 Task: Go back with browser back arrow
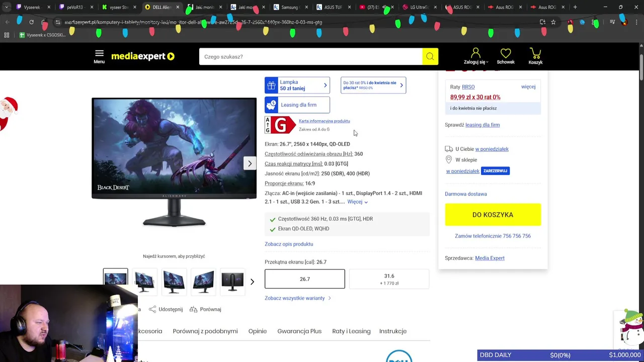[7, 22]
